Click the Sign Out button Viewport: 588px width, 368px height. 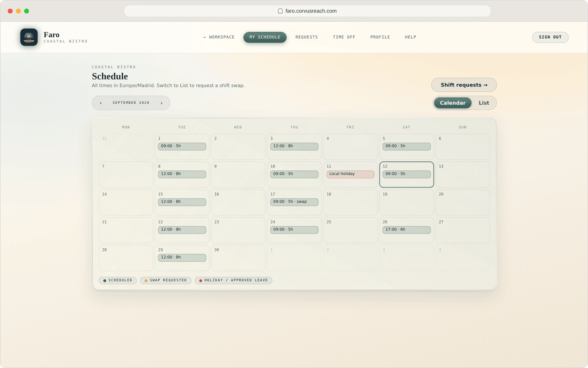click(x=550, y=37)
